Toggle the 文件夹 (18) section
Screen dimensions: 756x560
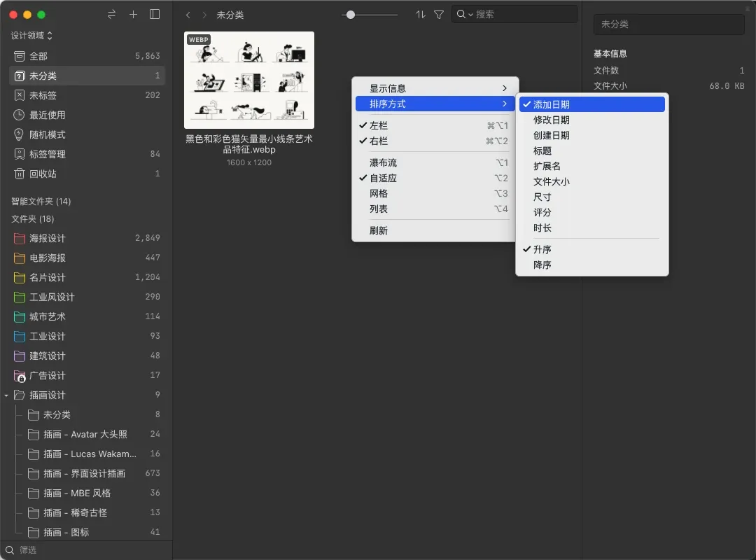[33, 219]
